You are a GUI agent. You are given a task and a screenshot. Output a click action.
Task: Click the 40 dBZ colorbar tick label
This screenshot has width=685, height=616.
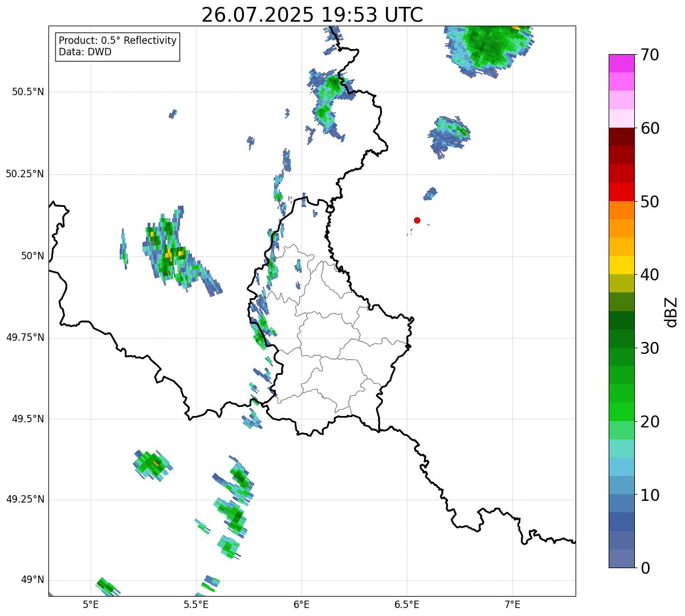point(649,275)
